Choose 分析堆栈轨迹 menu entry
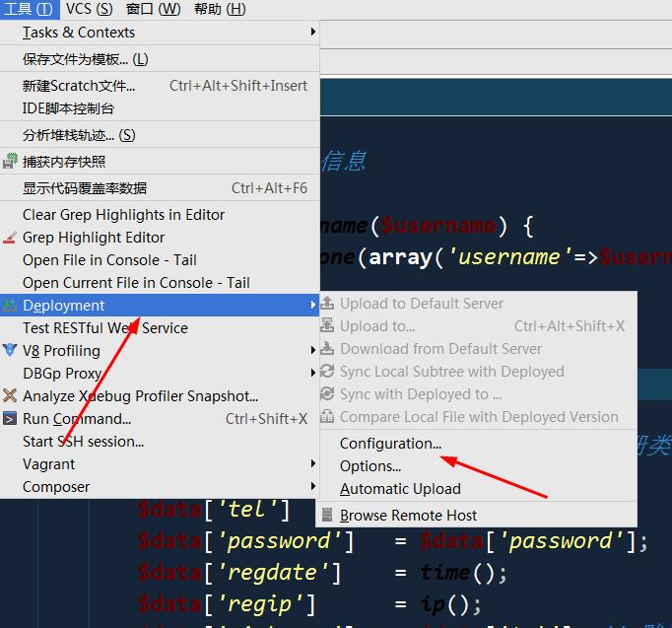The width and height of the screenshot is (672, 628). pos(160,135)
